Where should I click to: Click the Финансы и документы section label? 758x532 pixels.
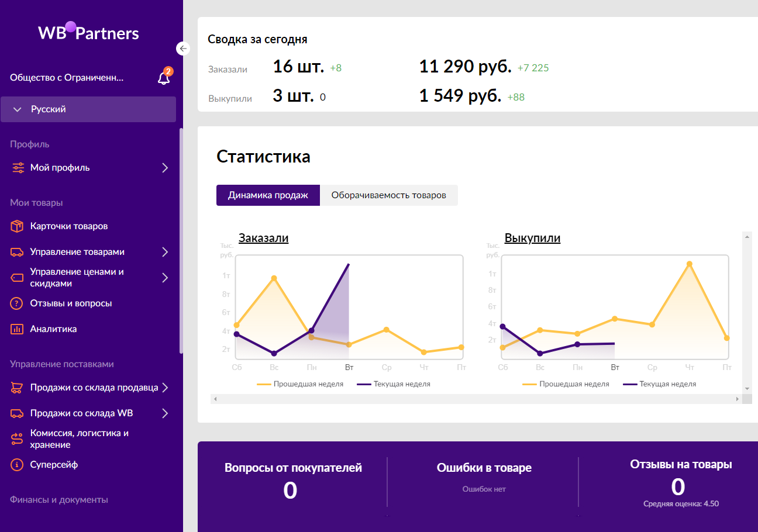pos(59,500)
